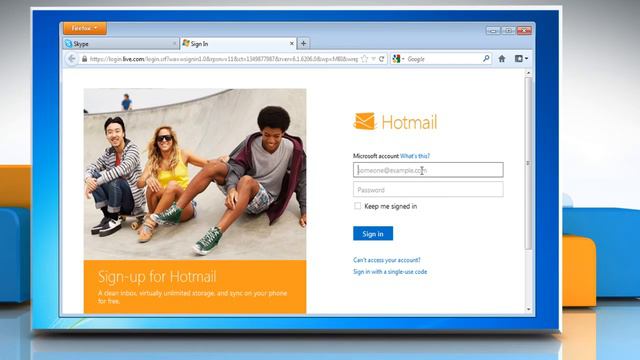This screenshot has width=640, height=360.
Task: Maximize the Firefox window
Action: point(509,30)
